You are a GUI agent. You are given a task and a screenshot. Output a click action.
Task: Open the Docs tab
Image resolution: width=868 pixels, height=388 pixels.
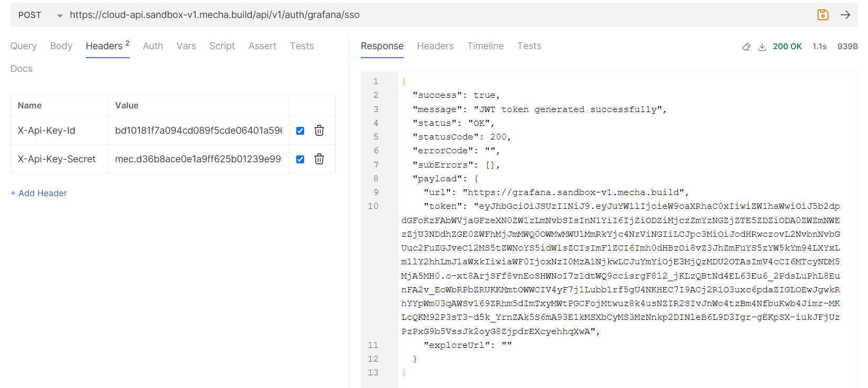21,69
